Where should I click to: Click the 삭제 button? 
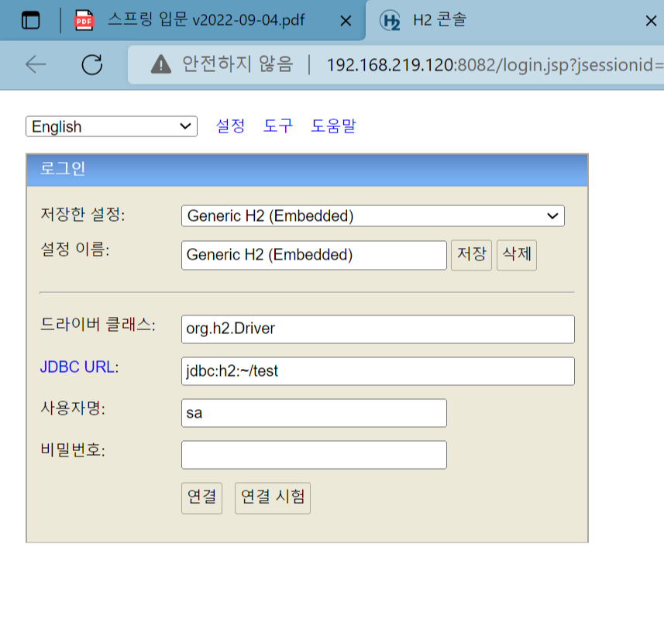[517, 255]
